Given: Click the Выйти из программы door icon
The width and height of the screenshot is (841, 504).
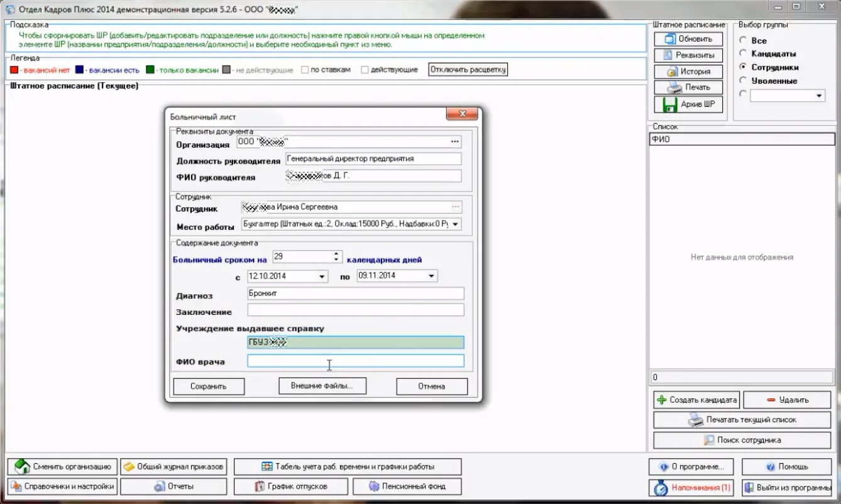Looking at the screenshot, I should tap(749, 488).
